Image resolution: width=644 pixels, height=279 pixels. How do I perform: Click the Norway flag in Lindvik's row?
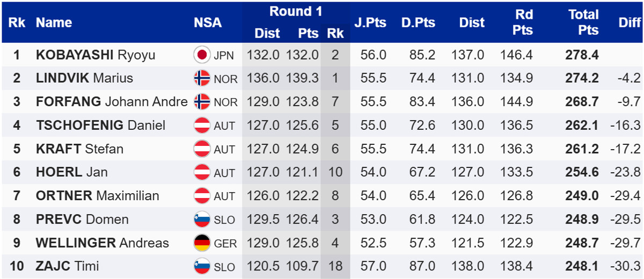pyautogui.click(x=202, y=78)
